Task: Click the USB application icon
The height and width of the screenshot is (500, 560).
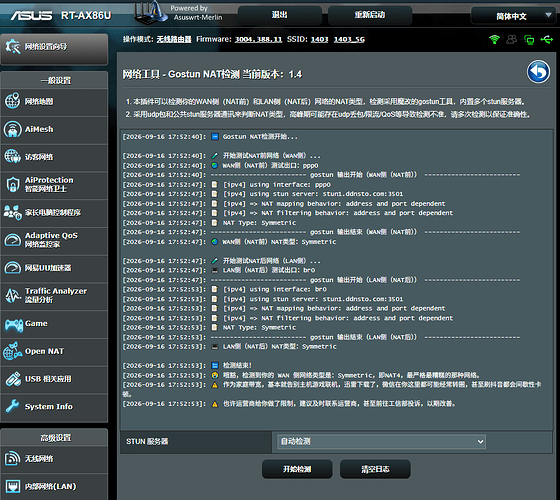Action: [13, 379]
